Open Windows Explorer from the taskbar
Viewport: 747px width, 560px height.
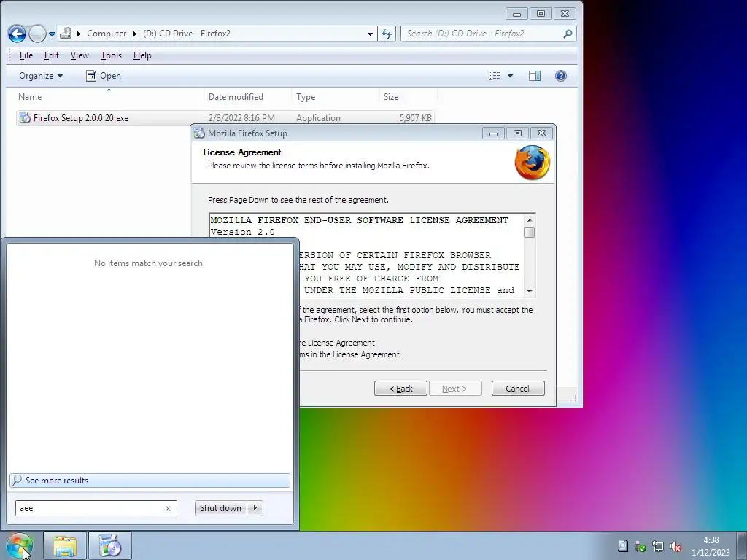pyautogui.click(x=65, y=546)
